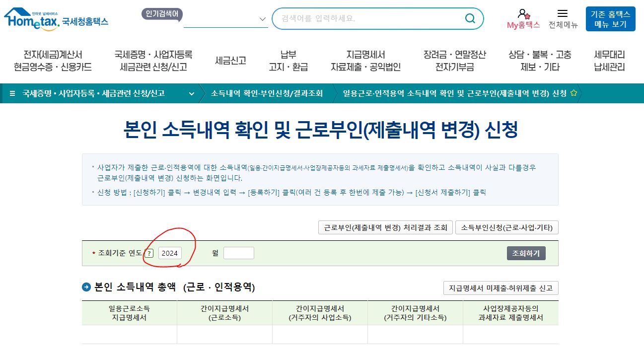Image resolution: width=644 pixels, height=359 pixels.
Task: Open the 전체메뉴 hamburger icon
Action: tap(564, 13)
